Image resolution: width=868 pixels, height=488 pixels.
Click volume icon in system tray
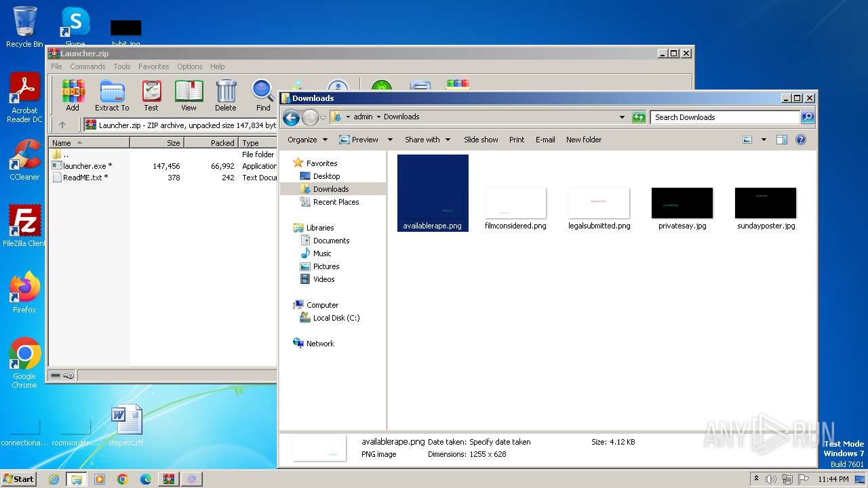tap(771, 479)
